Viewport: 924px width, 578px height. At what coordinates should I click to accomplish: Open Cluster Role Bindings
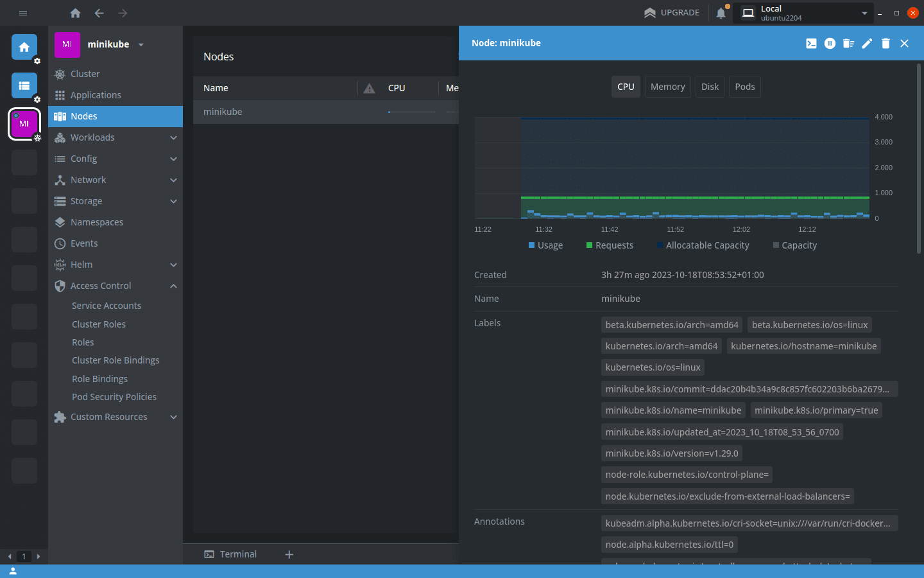tap(116, 360)
